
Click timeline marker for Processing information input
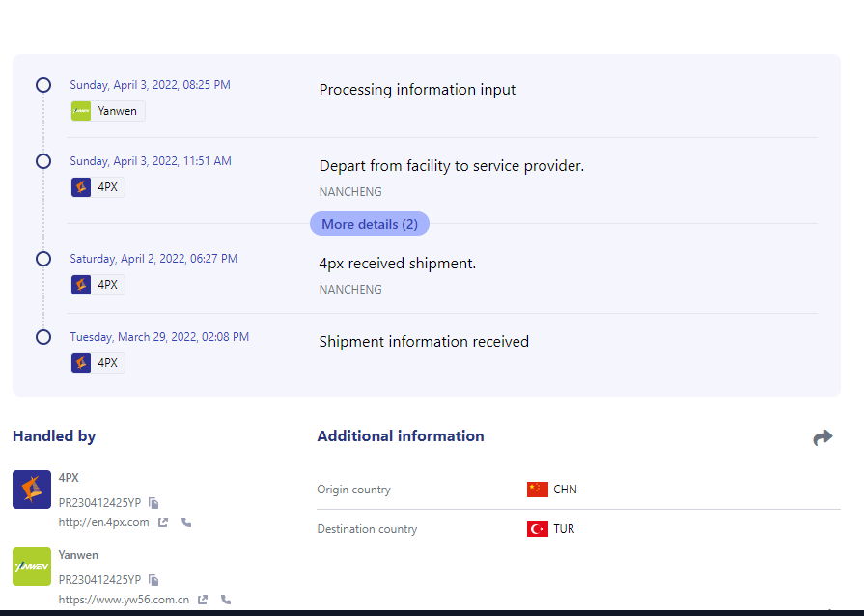click(43, 85)
